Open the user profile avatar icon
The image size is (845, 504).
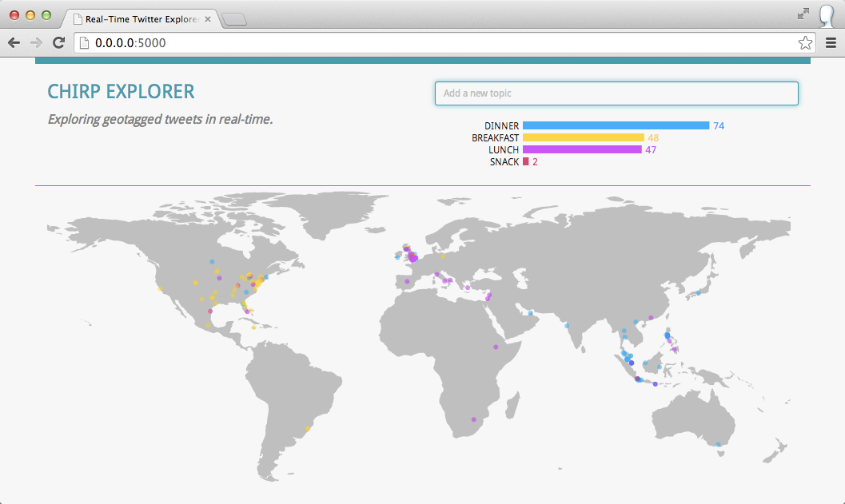[x=827, y=16]
